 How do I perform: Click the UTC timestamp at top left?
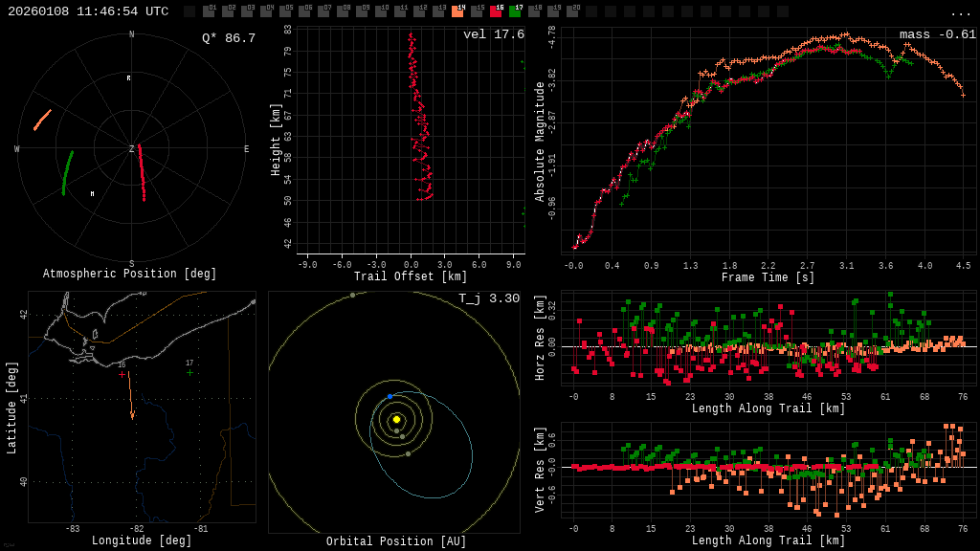[88, 11]
